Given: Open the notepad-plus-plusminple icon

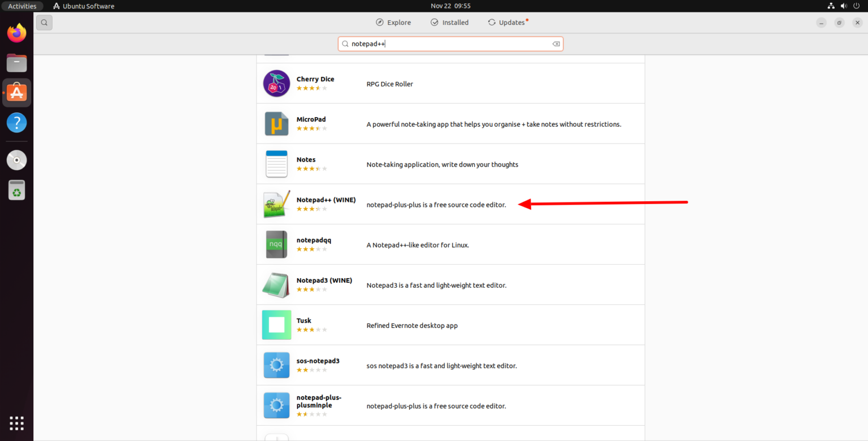Looking at the screenshot, I should (276, 405).
